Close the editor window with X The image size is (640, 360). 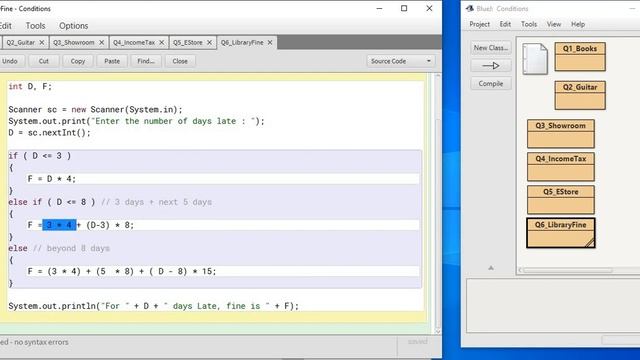pyautogui.click(x=429, y=9)
